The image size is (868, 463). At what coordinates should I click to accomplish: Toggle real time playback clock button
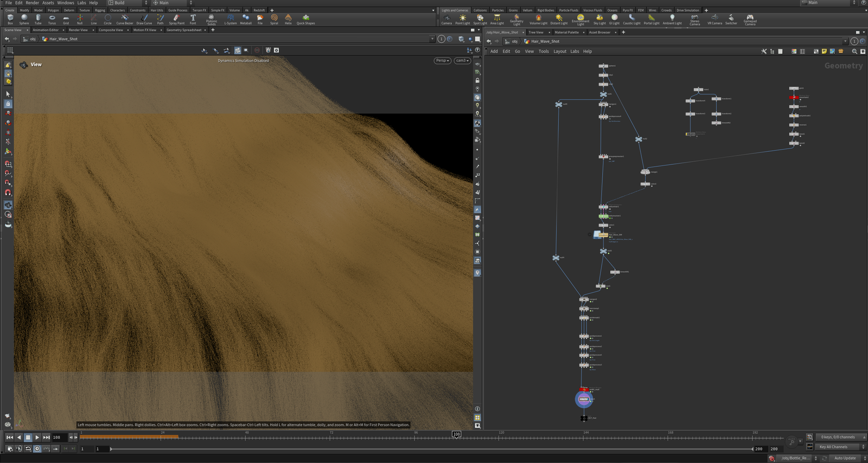pos(37,448)
